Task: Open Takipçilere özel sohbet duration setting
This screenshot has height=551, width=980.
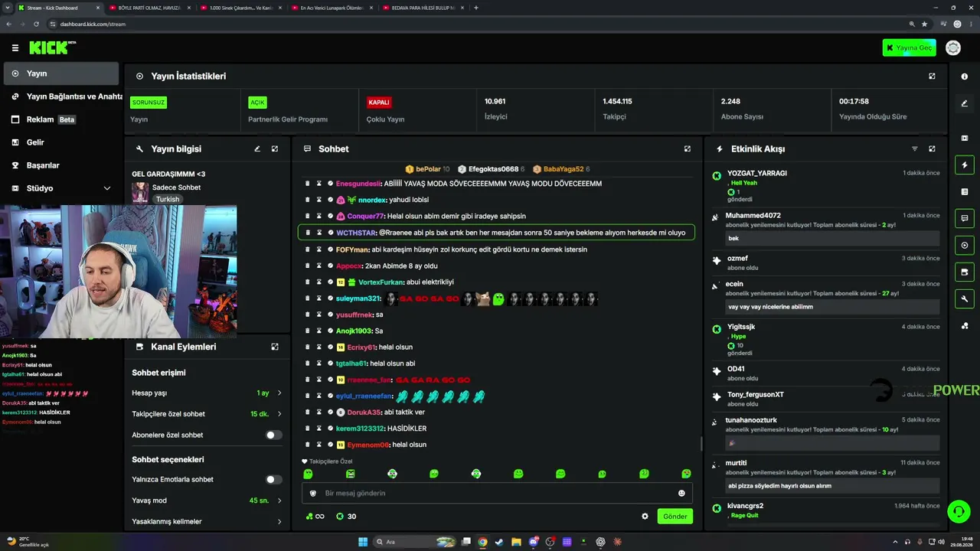Action: 207,414
